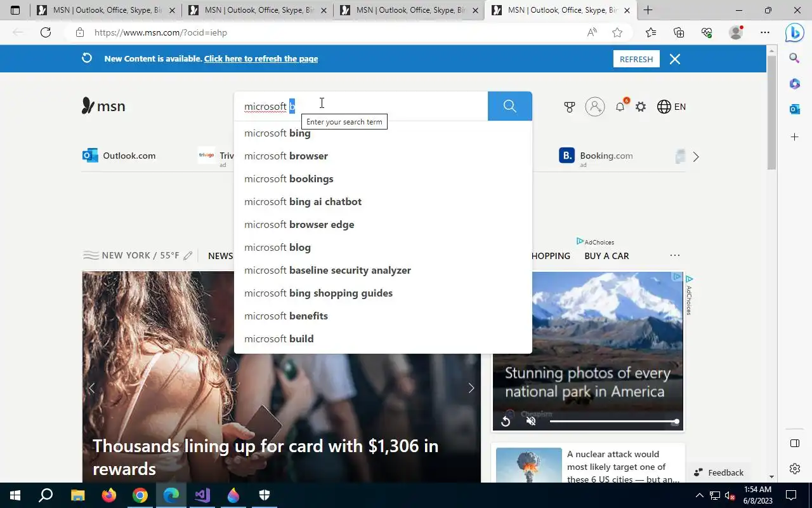Open MSN Rewards trophy icon
Viewport: 812px width, 508px height.
(570, 107)
